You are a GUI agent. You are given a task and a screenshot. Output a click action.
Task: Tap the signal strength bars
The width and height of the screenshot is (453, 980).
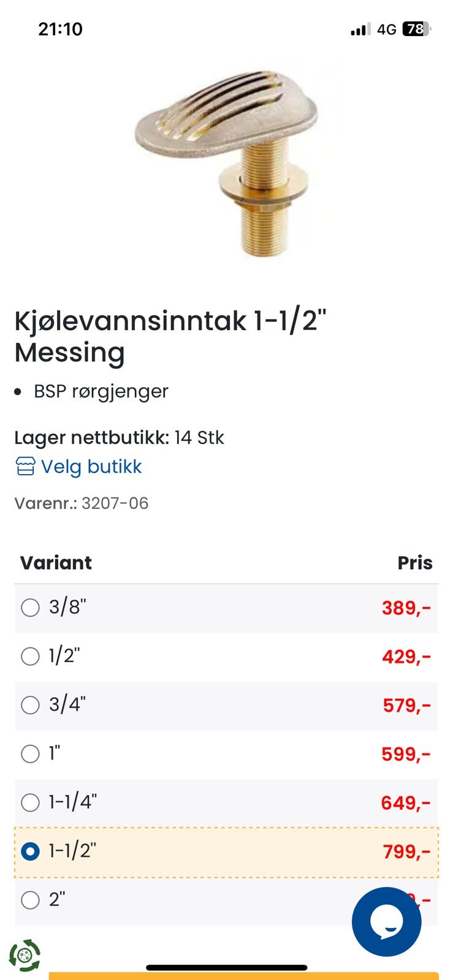(360, 29)
